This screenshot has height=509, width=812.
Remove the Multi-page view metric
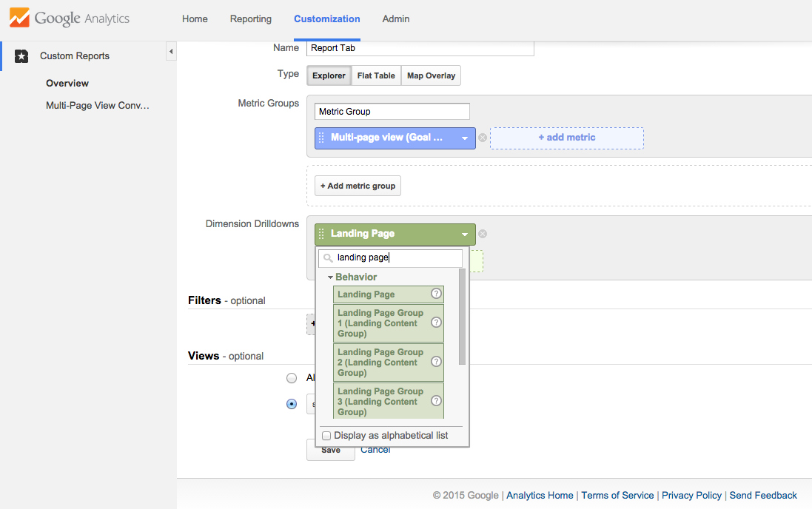(x=483, y=138)
